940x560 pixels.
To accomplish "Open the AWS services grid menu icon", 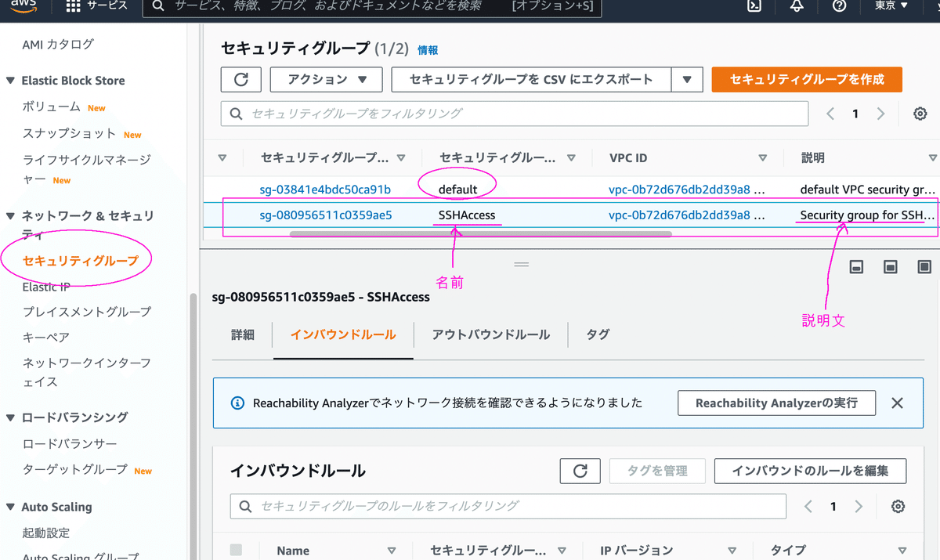I will tap(74, 5).
